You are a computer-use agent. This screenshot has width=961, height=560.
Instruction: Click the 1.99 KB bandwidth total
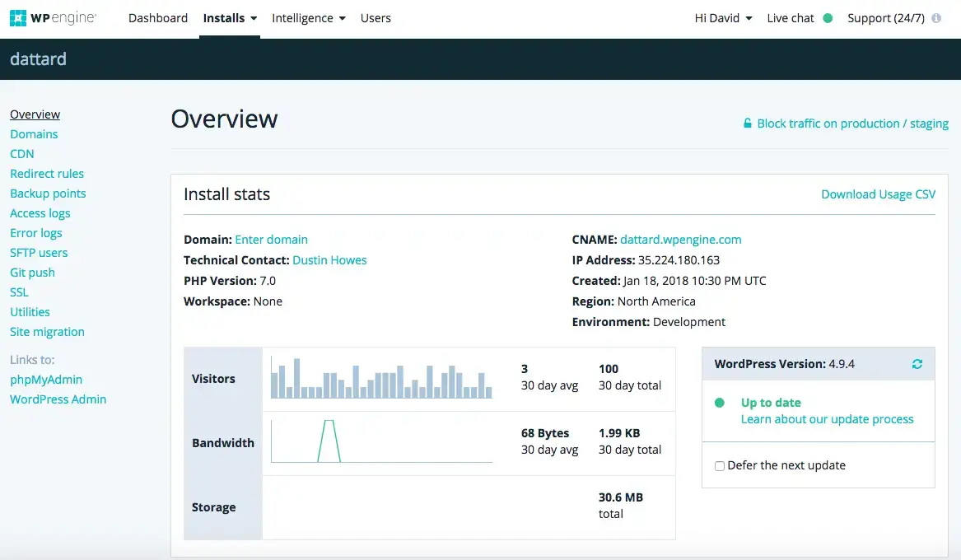point(619,433)
